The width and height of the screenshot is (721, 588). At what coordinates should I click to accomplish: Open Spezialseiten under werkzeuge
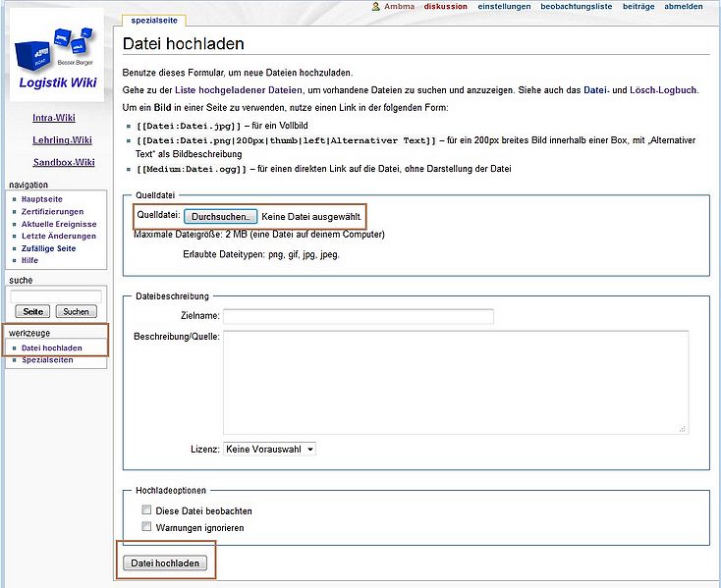tap(47, 360)
